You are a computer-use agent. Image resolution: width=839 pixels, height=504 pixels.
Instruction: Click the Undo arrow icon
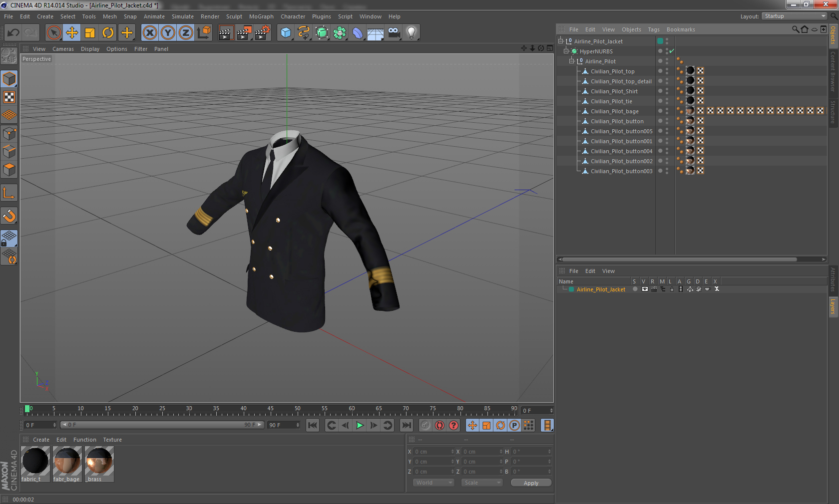13,33
